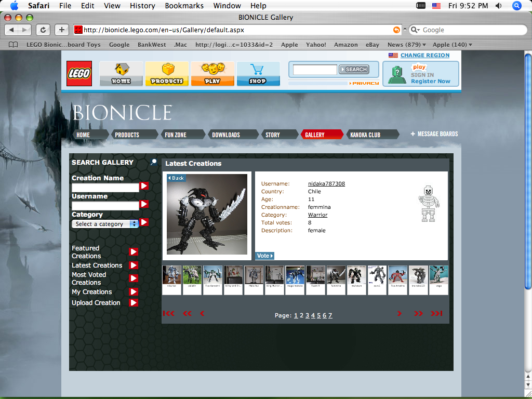The width and height of the screenshot is (532, 399).
Task: Open the Select a category dropdown
Action: (105, 224)
